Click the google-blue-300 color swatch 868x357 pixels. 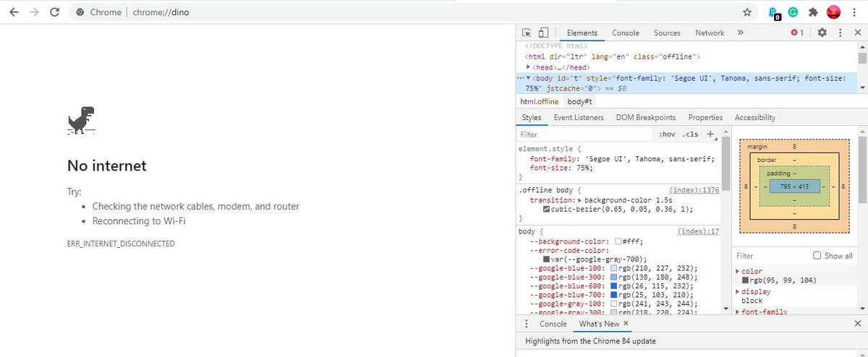tap(614, 277)
